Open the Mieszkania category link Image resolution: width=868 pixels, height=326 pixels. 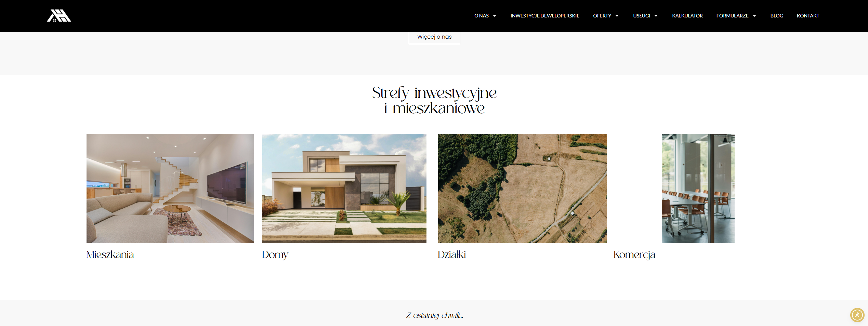pos(110,255)
